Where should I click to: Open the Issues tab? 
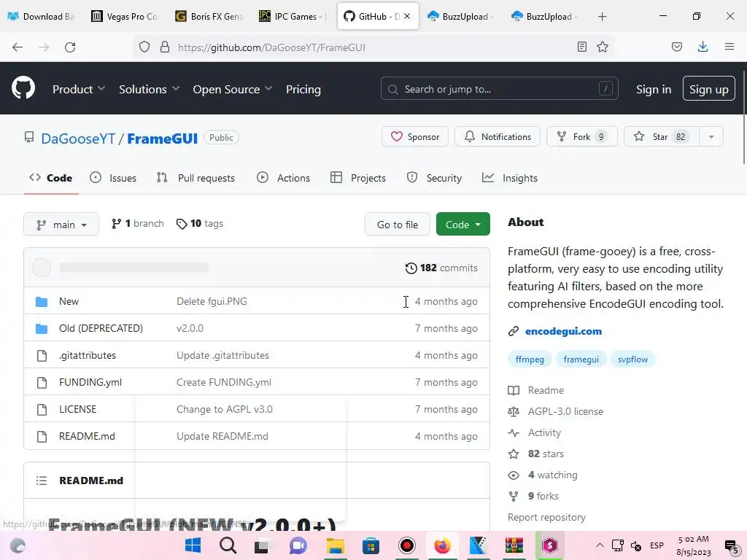click(113, 178)
